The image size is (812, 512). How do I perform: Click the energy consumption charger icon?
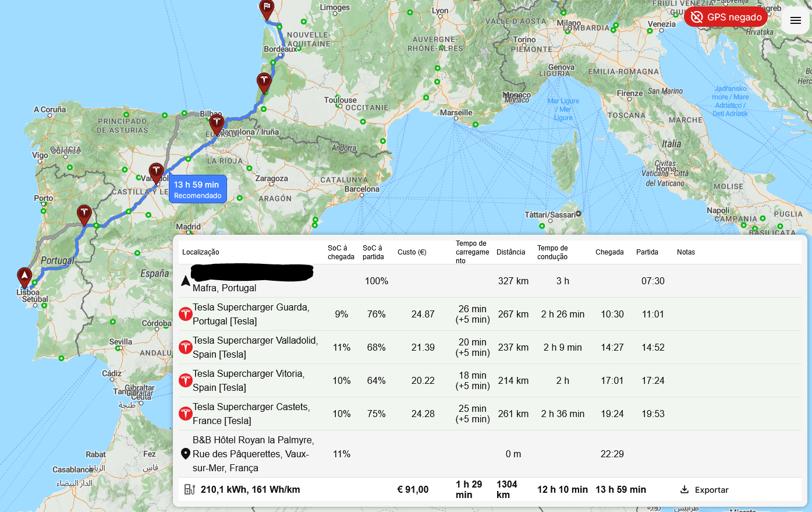[x=189, y=490]
